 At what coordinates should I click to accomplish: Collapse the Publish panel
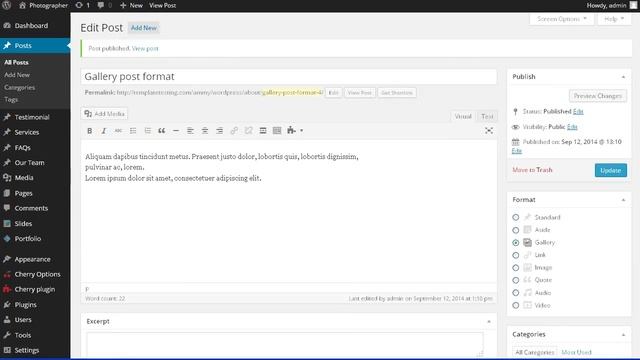[623, 77]
